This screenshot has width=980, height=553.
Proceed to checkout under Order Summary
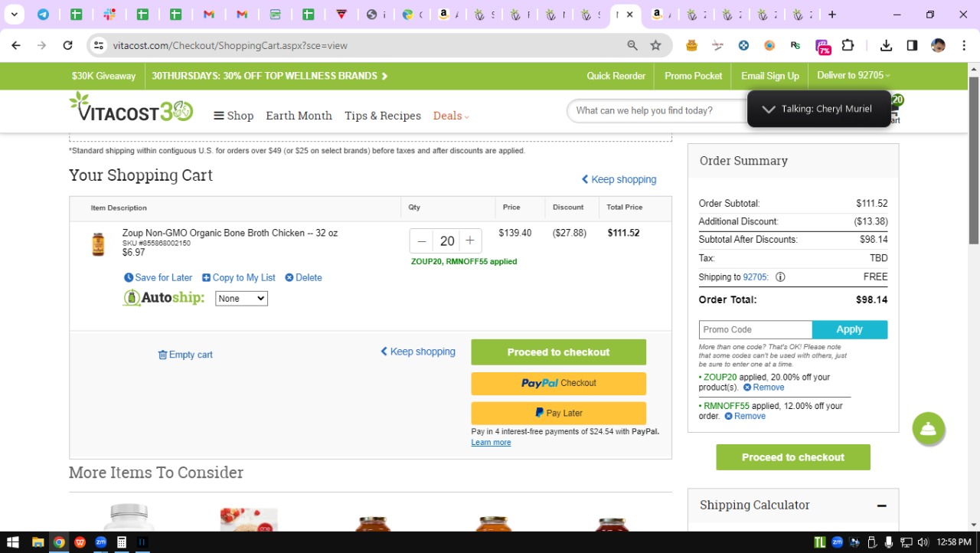click(793, 457)
